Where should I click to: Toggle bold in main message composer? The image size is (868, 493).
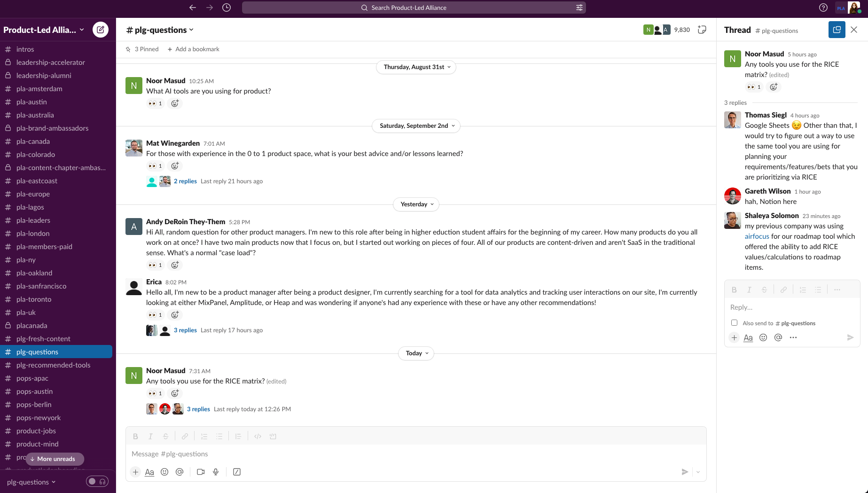(x=135, y=436)
